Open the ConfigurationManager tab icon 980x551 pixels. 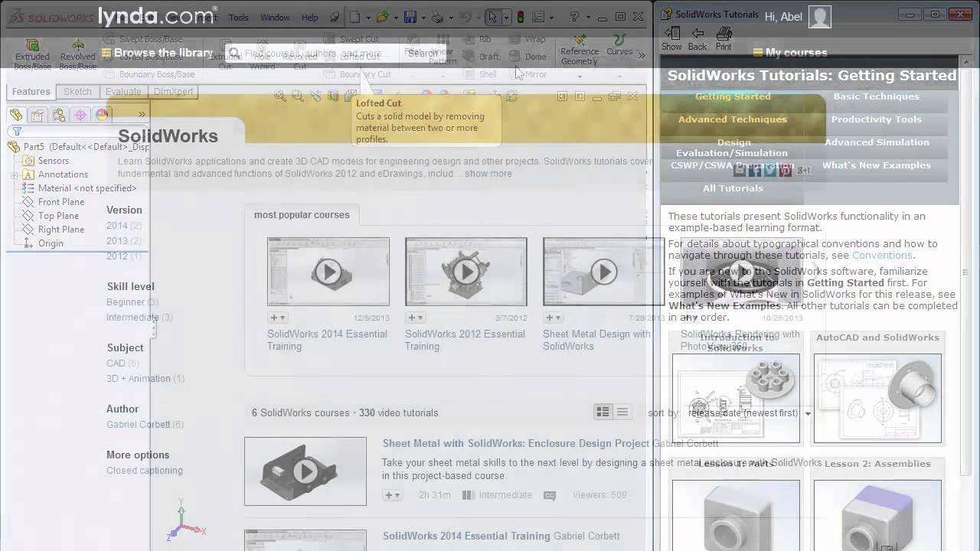pos(58,115)
